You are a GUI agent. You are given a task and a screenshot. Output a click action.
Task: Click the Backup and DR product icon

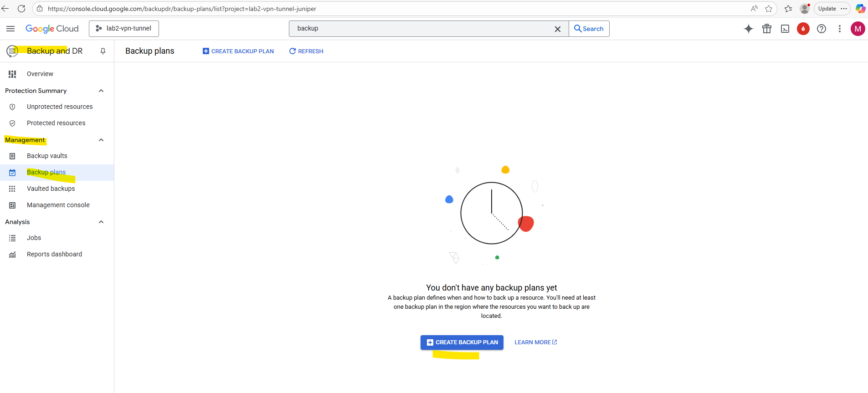[x=12, y=51]
